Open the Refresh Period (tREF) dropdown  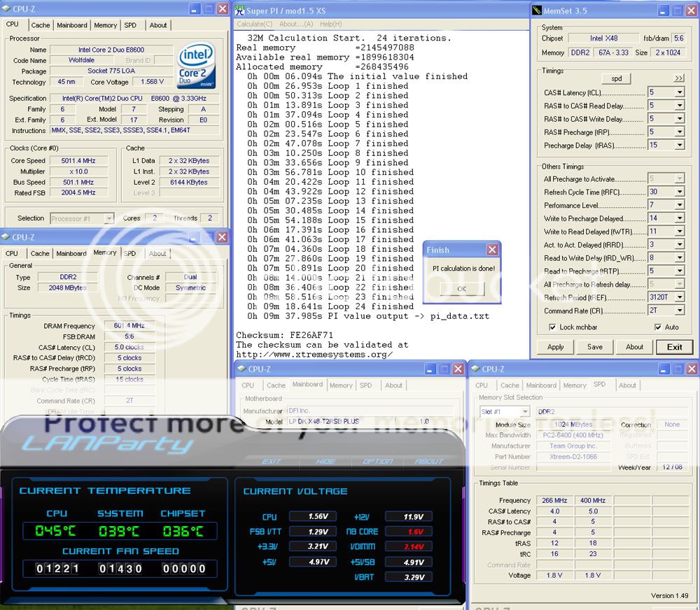pos(680,297)
